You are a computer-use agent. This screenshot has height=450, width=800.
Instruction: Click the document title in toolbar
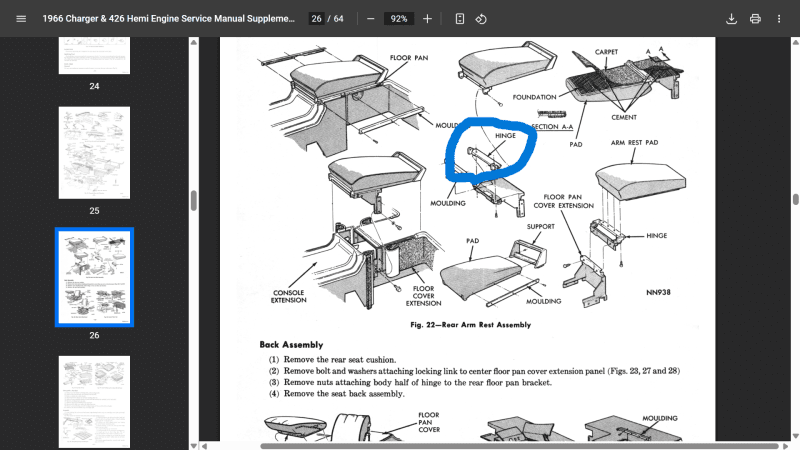(168, 19)
